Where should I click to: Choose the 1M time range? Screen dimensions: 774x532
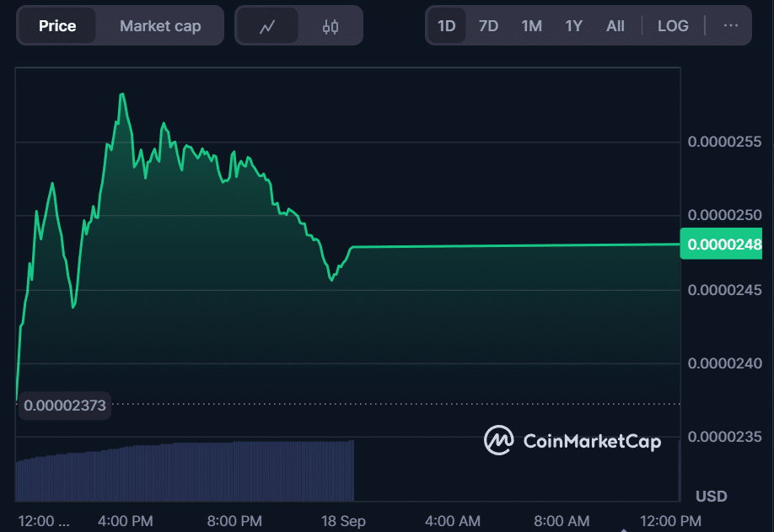(x=531, y=26)
